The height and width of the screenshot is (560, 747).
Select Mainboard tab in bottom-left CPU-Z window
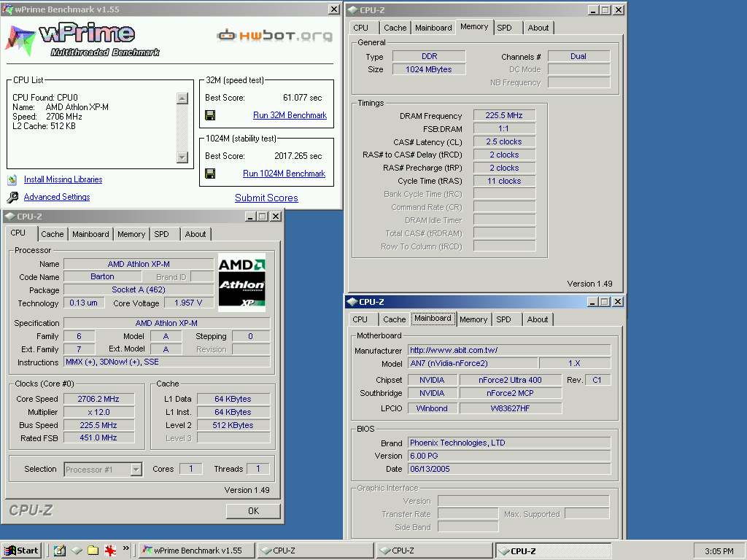[90, 234]
